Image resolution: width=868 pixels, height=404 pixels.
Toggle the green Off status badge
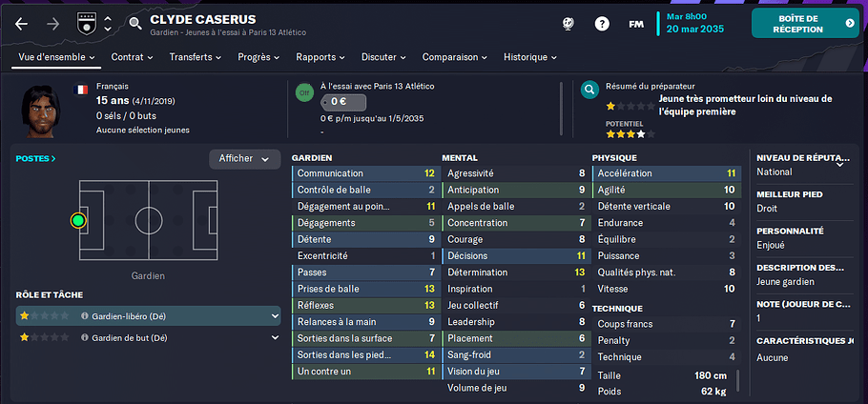303,92
